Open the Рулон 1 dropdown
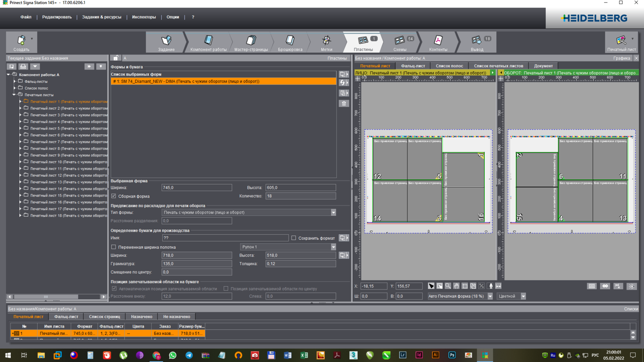Viewport: 644px width, 362px height. pyautogui.click(x=333, y=247)
